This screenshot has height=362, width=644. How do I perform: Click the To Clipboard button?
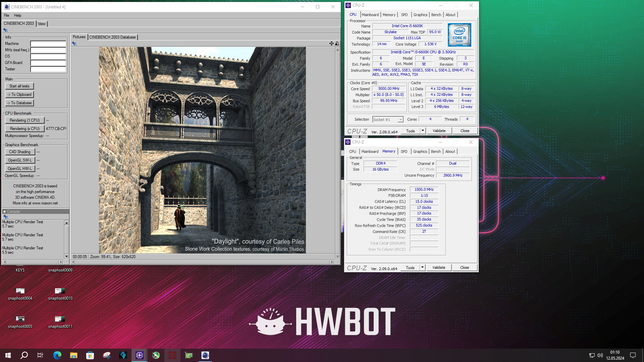[19, 95]
